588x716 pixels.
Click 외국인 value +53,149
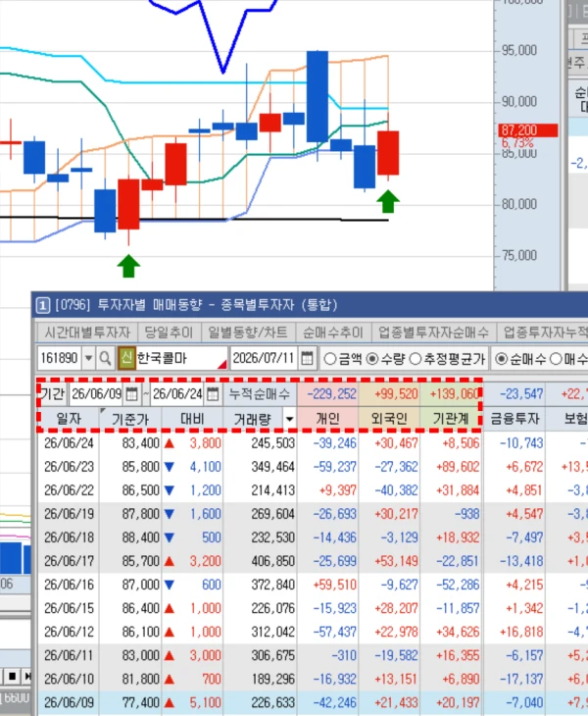point(396,561)
